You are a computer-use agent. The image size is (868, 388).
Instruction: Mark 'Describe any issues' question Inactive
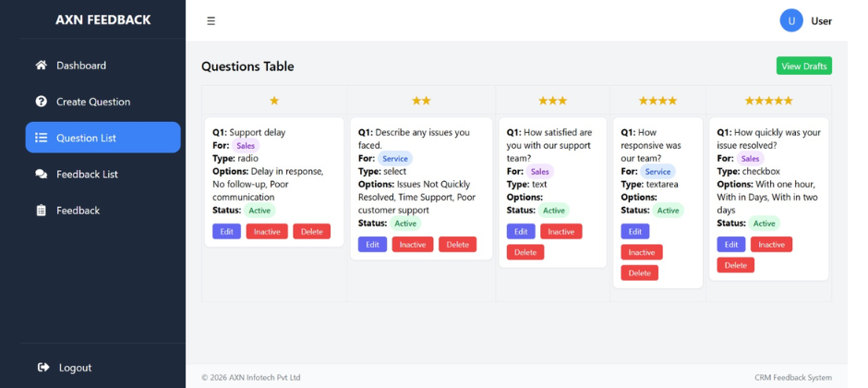[413, 245]
